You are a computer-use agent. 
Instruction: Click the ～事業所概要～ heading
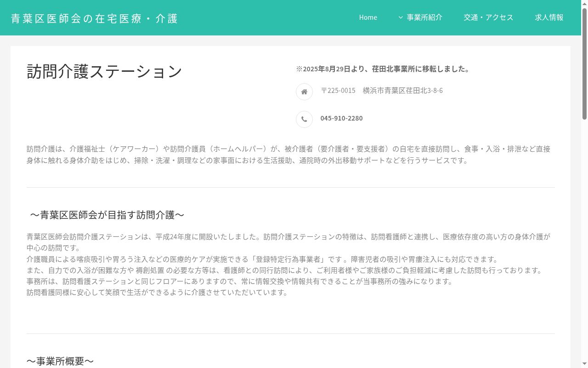[60, 361]
